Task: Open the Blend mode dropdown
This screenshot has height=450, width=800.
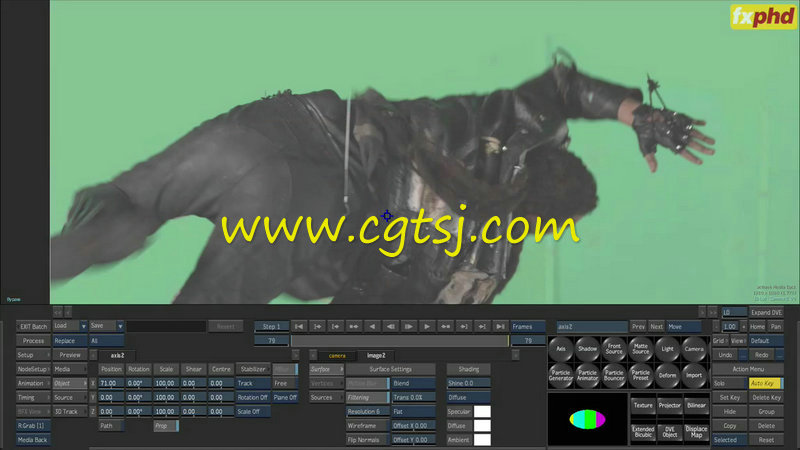Action: pos(413,383)
